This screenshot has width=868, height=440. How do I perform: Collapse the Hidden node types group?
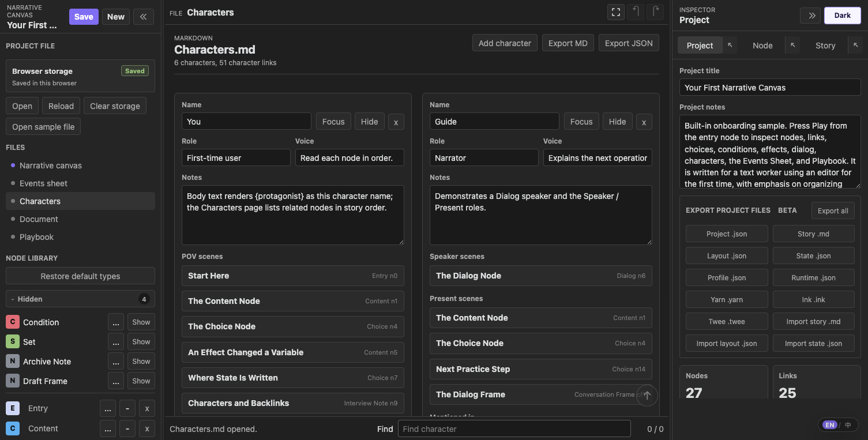tap(80, 299)
